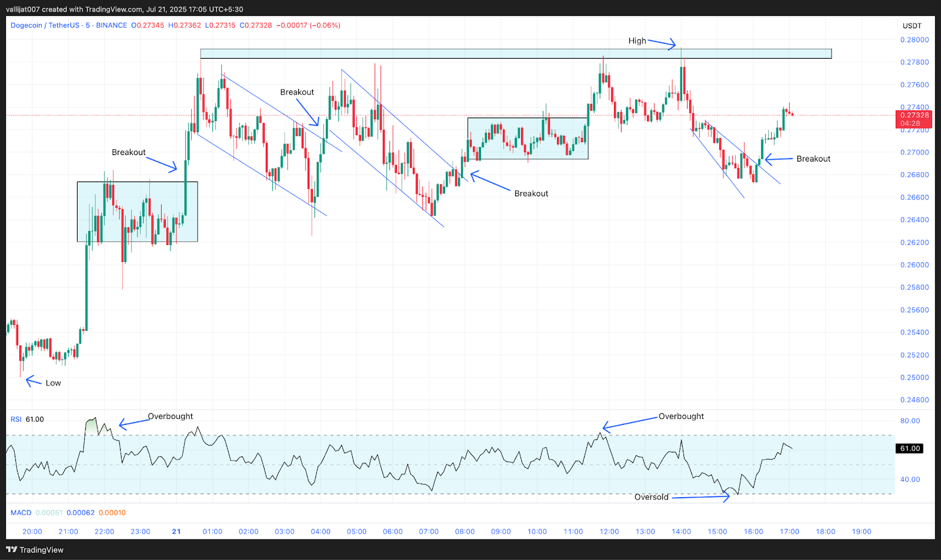The height and width of the screenshot is (560, 941).
Task: Click the 14:00 time axis label
Action: 682,531
